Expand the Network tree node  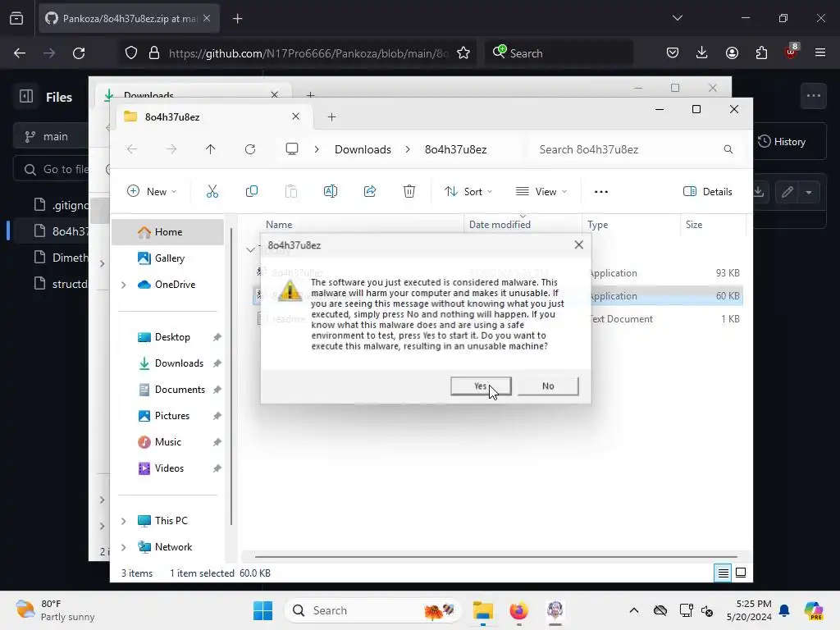tap(124, 547)
